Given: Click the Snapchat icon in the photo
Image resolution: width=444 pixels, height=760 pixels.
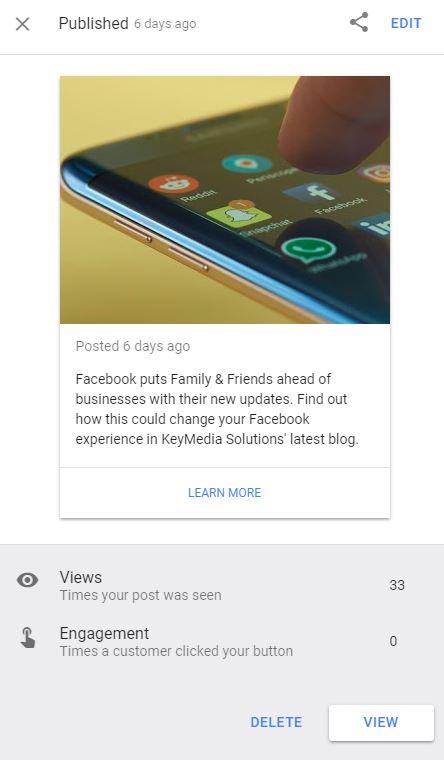Looking at the screenshot, I should coord(238,215).
